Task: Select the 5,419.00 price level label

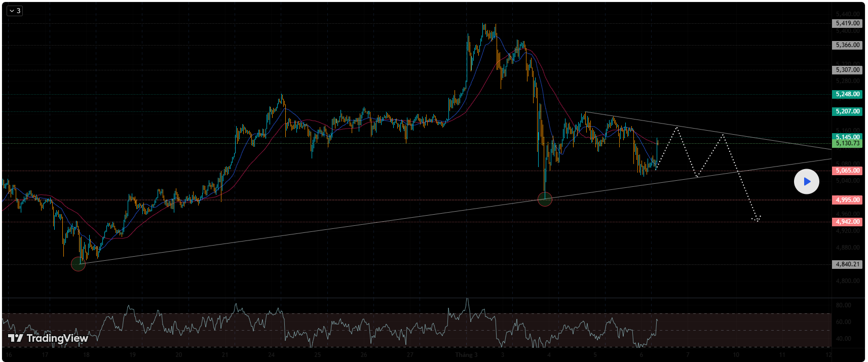Action: pyautogui.click(x=847, y=23)
